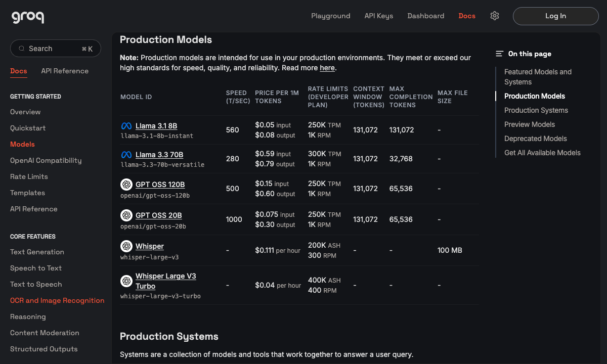
Task: Click the OpenAI logo beside Whisper Large V3 Turbo
Action: click(126, 281)
